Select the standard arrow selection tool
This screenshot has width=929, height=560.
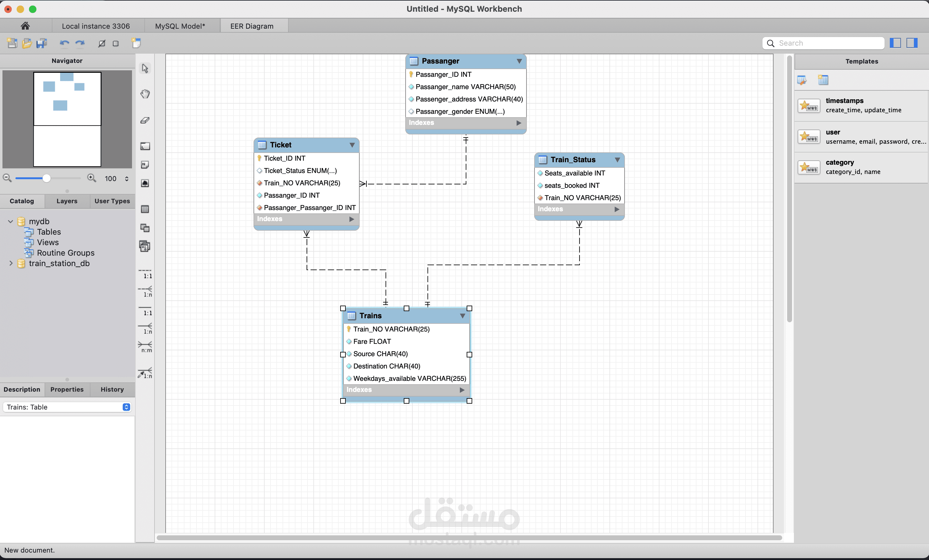coord(145,68)
